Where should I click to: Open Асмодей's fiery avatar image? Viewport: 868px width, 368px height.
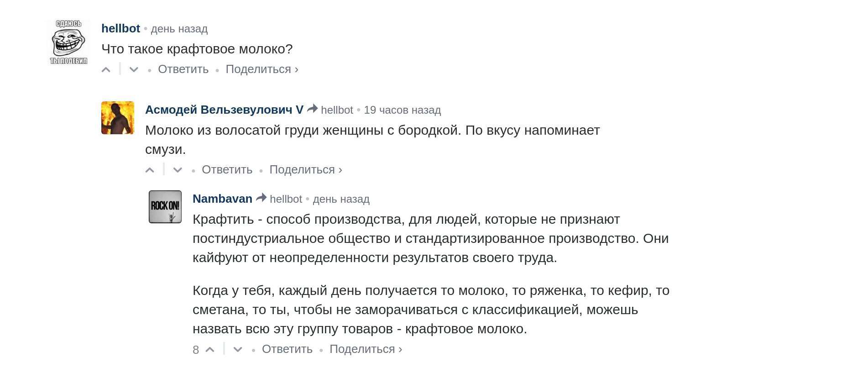118,118
